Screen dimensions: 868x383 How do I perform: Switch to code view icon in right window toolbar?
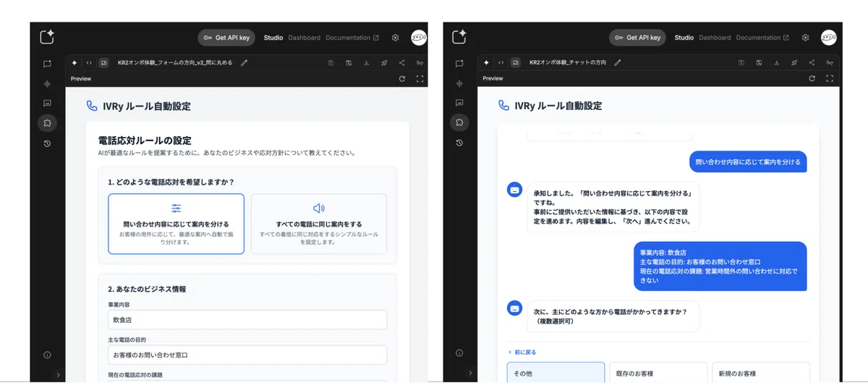click(501, 63)
